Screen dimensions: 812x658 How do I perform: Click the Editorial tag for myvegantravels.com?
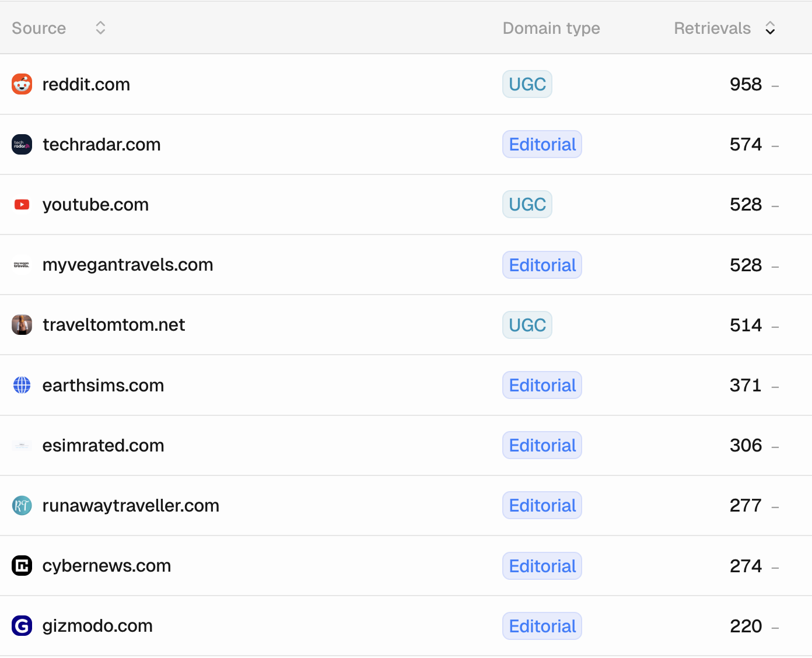[542, 265]
